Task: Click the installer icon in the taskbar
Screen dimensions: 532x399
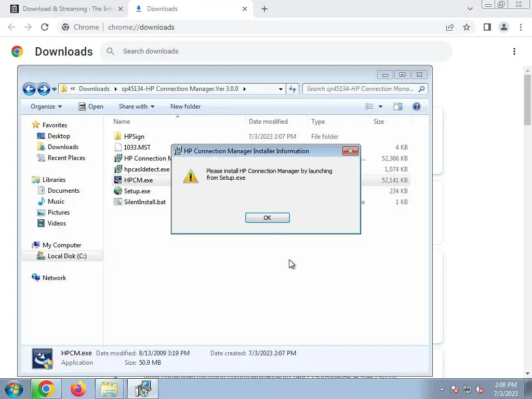Action: pyautogui.click(x=143, y=389)
